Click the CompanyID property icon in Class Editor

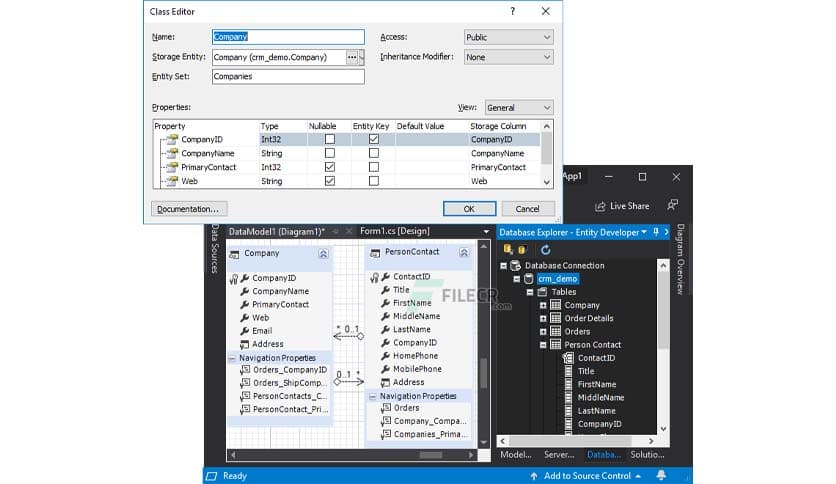pyautogui.click(x=172, y=139)
